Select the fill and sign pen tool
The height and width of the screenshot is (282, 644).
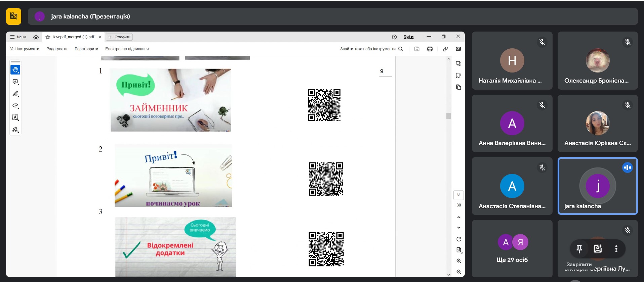[x=15, y=129]
